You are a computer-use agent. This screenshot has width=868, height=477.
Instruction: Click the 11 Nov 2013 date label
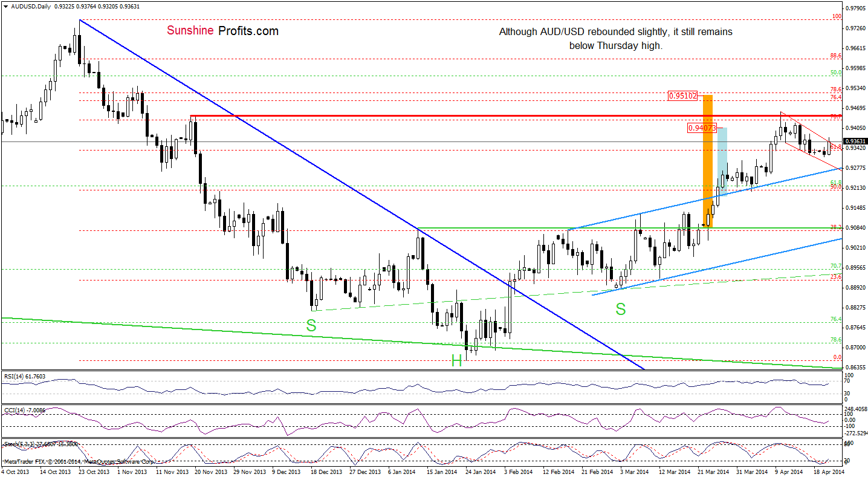(173, 471)
